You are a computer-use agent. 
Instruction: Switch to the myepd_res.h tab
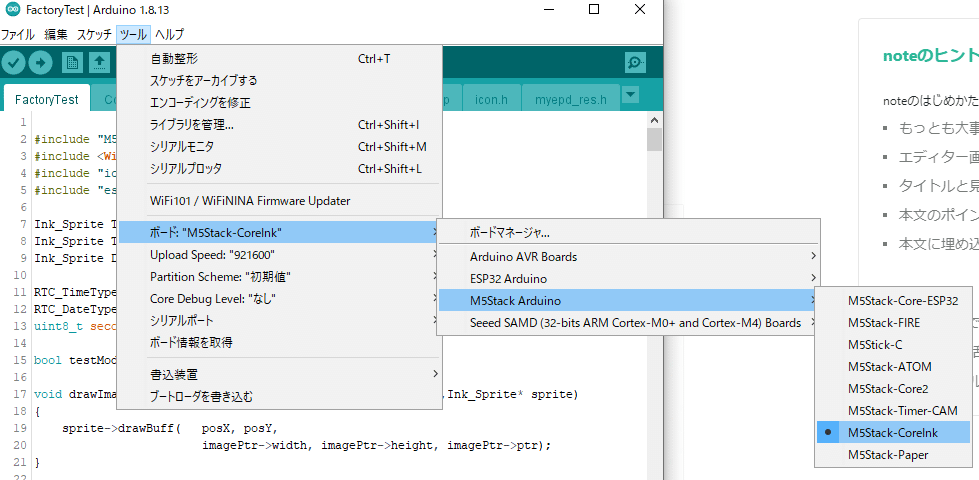[x=570, y=99]
